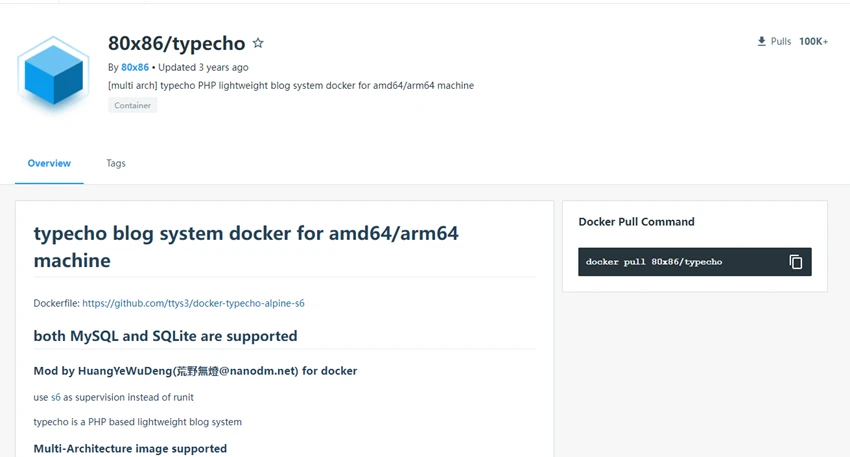Switch to the Tags tab
This screenshot has height=457, width=850.
point(115,163)
